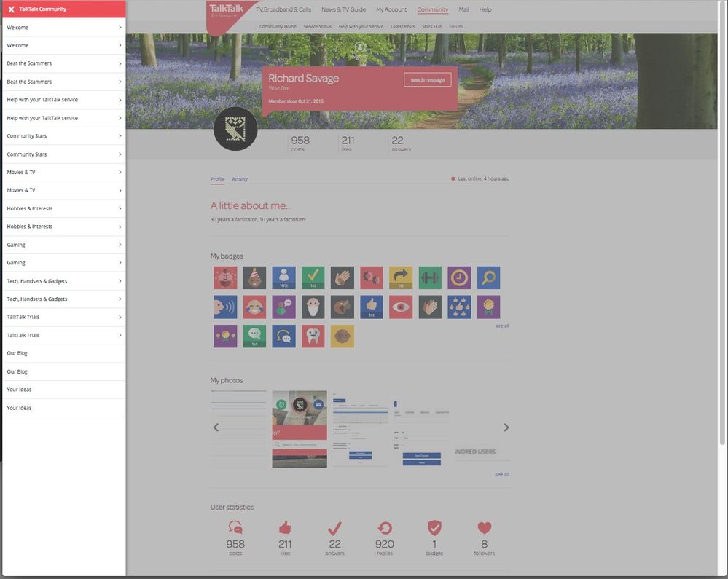Image resolution: width=728 pixels, height=579 pixels.
Task: Select the green checkmark 1st badge
Action: (x=313, y=277)
